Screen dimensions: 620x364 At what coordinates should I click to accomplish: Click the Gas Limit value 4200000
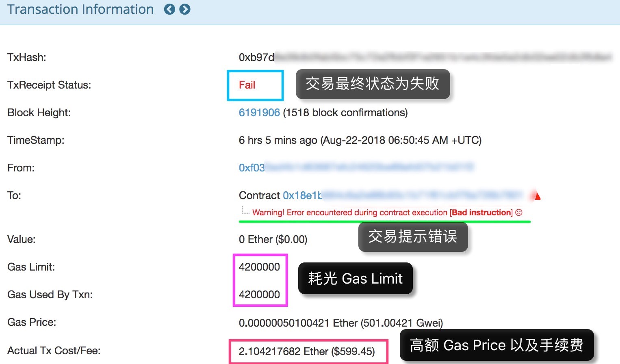pos(259,267)
